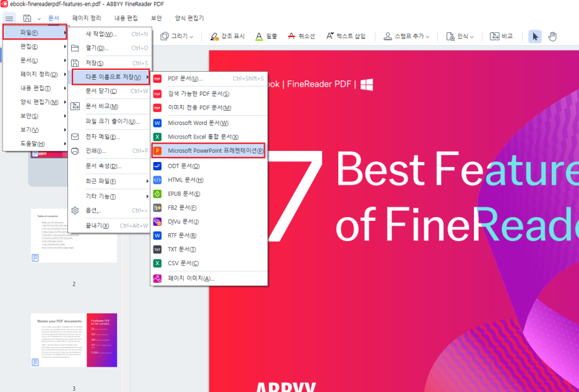Image resolution: width=579 pixels, height=392 pixels.
Task: Save as DjVu 문서(J)
Action: coord(209,221)
